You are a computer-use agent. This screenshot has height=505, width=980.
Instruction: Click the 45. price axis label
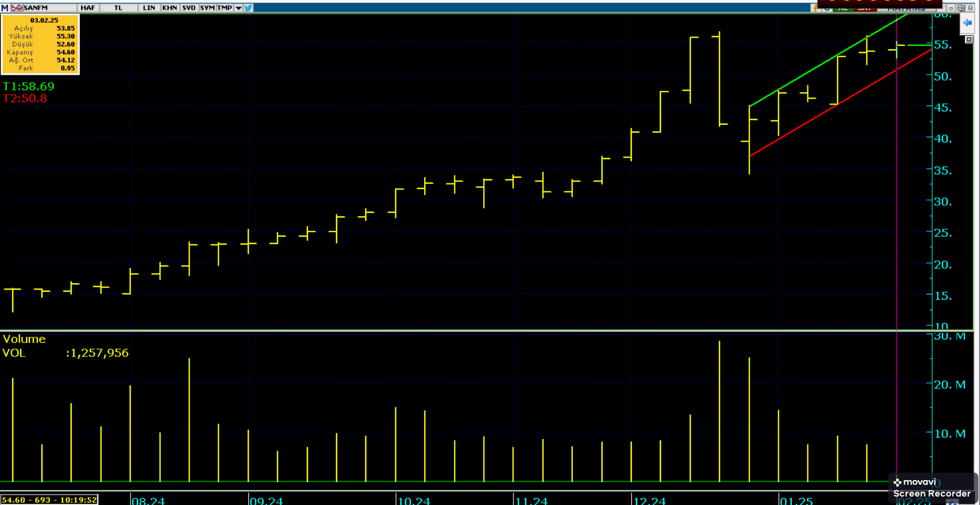pyautogui.click(x=943, y=108)
